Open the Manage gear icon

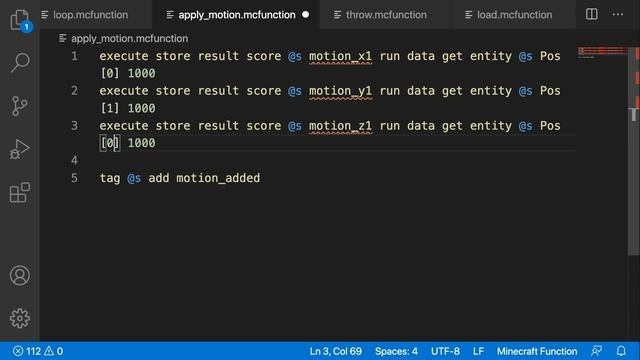pos(20,318)
